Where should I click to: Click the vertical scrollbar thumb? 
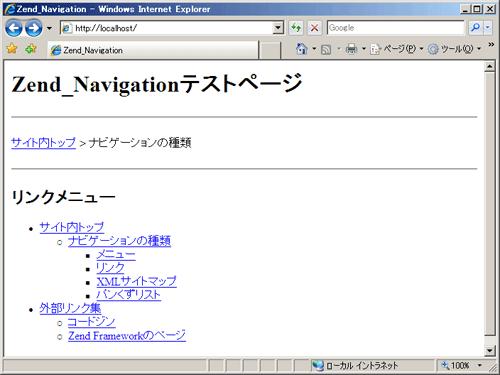point(489,204)
